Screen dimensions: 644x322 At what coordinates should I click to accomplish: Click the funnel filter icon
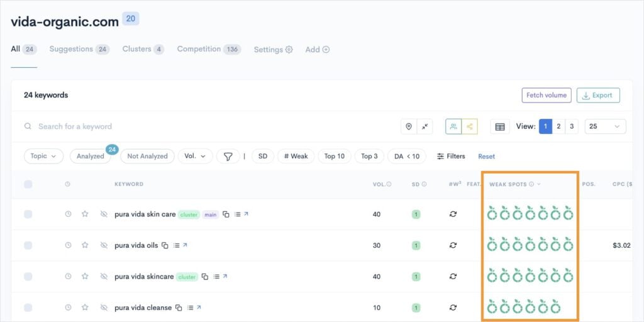[228, 156]
